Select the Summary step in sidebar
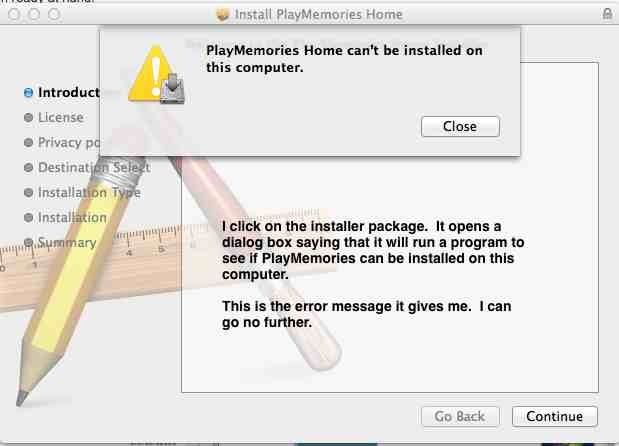619x446 pixels. (x=67, y=243)
